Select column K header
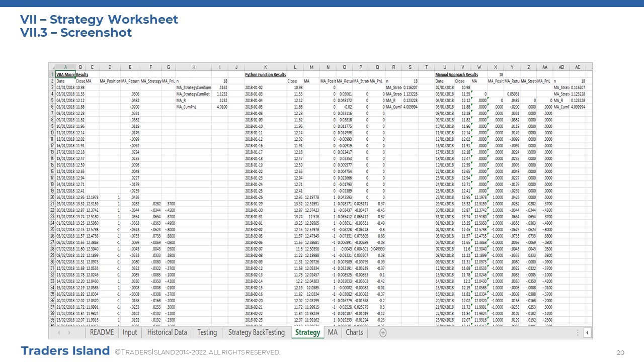This screenshot has width=644, height=362. tap(265, 67)
